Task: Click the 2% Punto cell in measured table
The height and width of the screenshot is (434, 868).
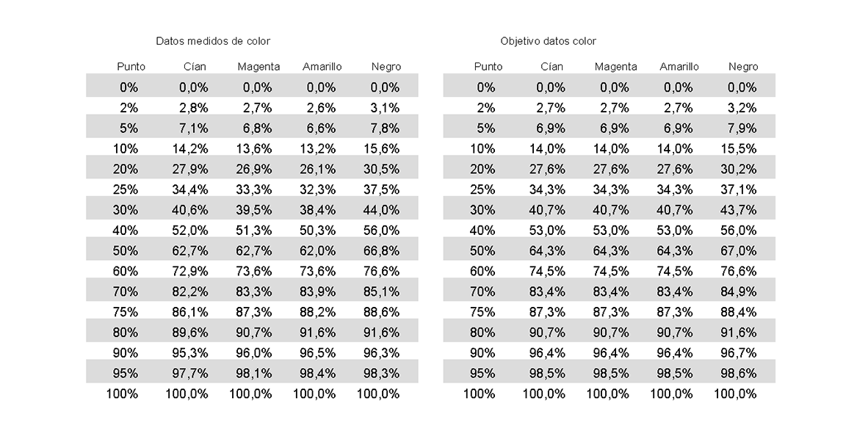Action: coord(129,107)
